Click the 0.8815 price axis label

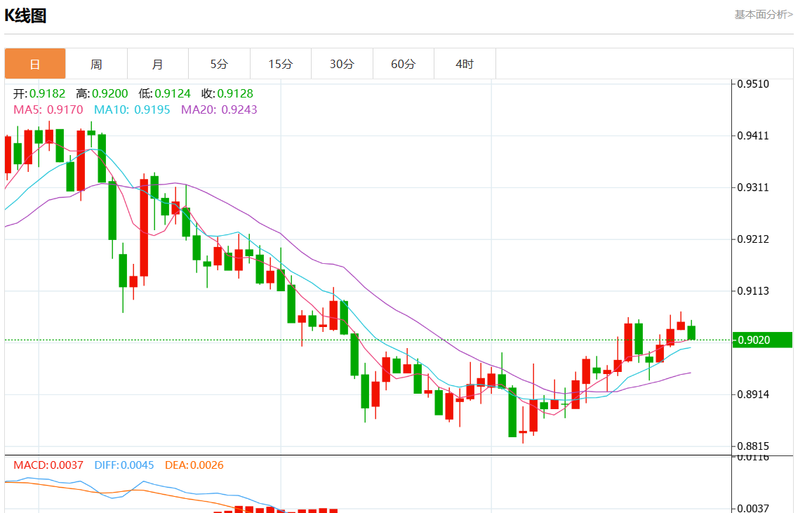pos(753,446)
